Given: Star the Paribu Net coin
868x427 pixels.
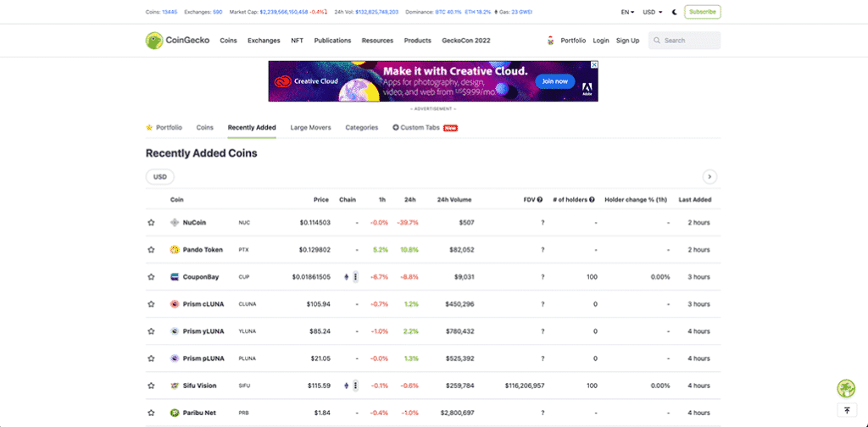Looking at the screenshot, I should click(x=151, y=413).
